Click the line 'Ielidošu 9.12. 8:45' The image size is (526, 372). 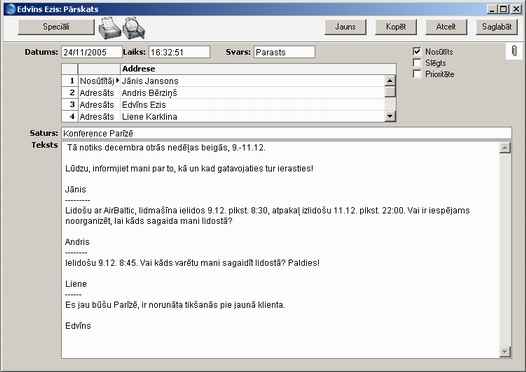click(x=192, y=263)
